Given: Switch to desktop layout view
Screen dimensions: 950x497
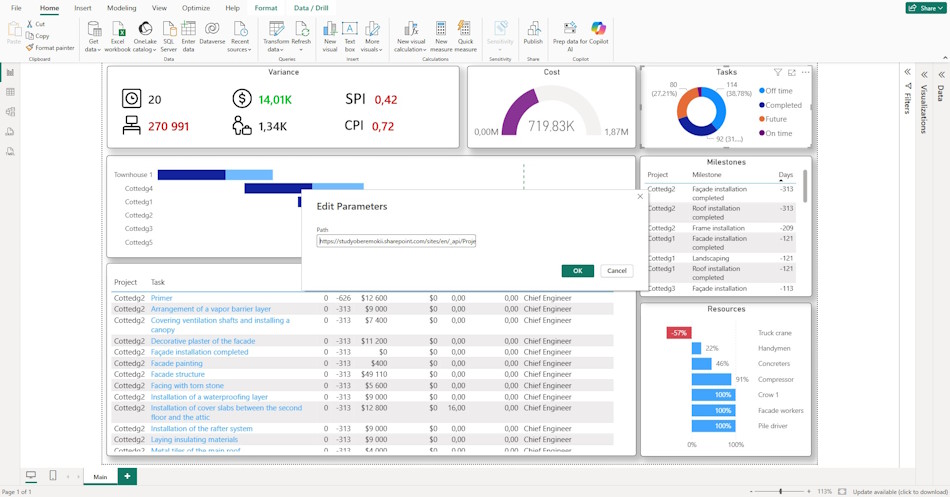Looking at the screenshot, I should click(31, 476).
